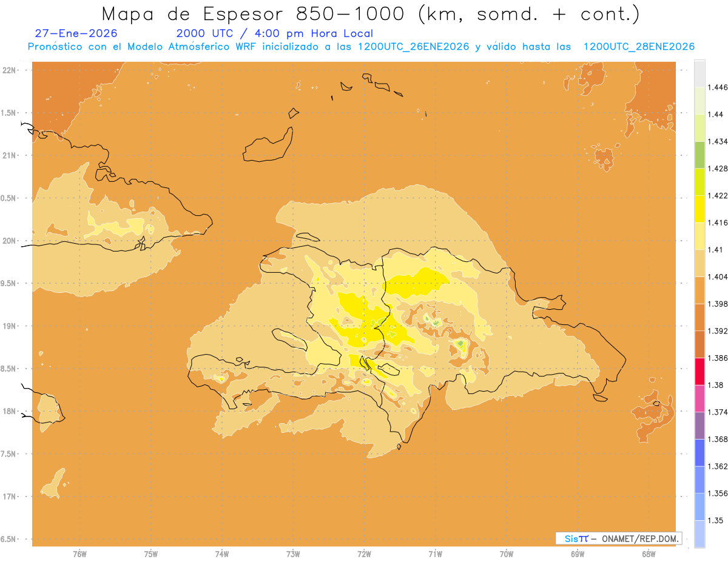Click the '1.422' color scale value

[719, 195]
